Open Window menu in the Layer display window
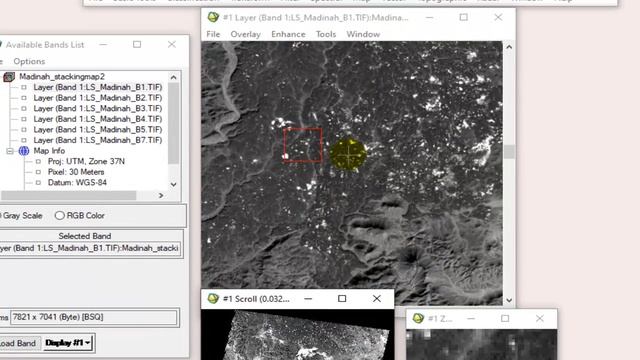The height and width of the screenshot is (360, 640). tap(363, 34)
